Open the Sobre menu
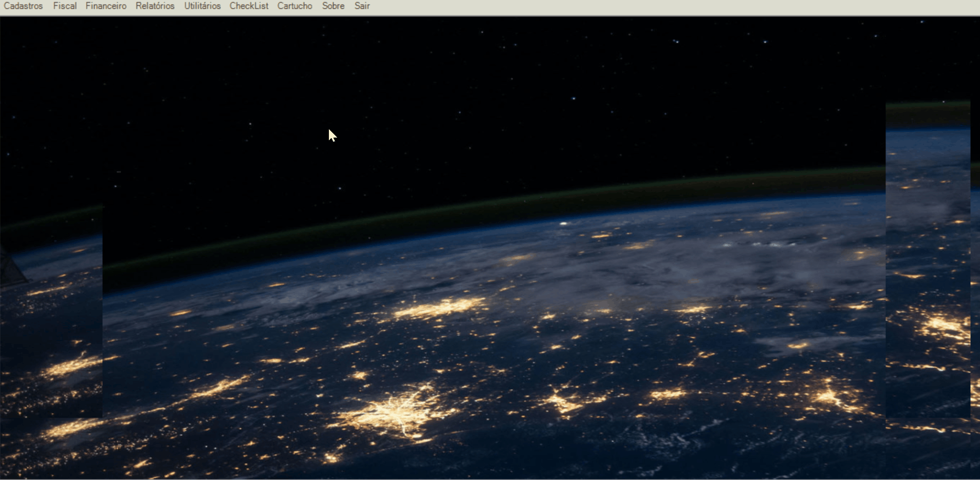 click(x=334, y=6)
